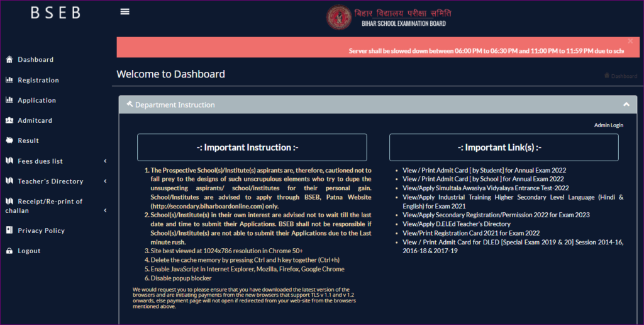Click the Teacher's Directory book icon
The height and width of the screenshot is (325, 644).
(9, 181)
